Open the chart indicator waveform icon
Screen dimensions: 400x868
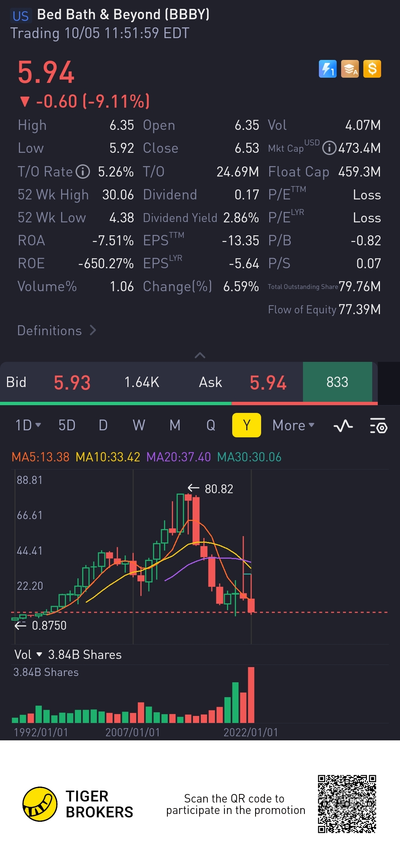tap(343, 425)
